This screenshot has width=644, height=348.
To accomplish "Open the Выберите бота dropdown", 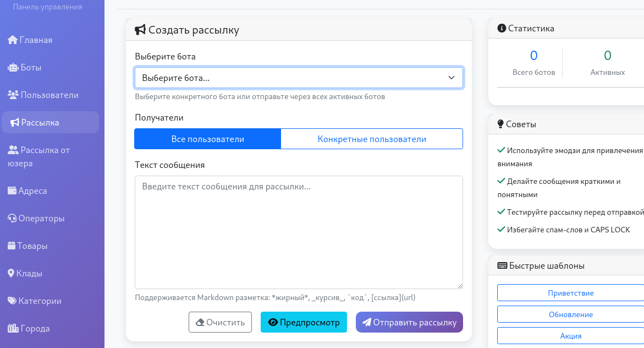I will 299,78.
